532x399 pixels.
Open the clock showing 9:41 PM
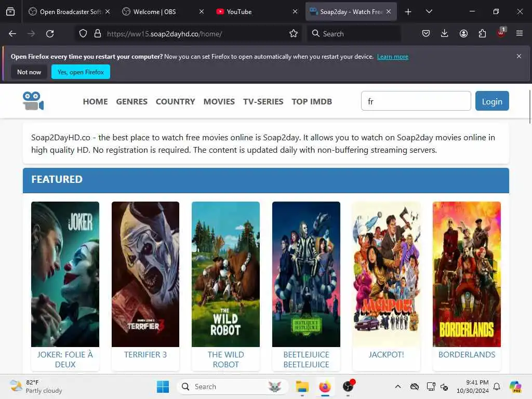472,387
